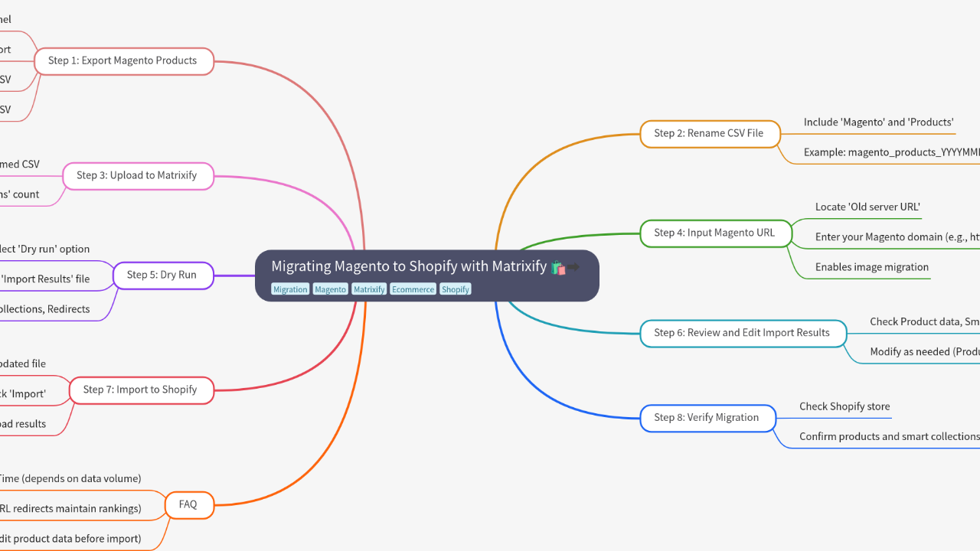Click "RL redirects maintain rankings)" text
The height and width of the screenshot is (551, 980).
pos(70,508)
